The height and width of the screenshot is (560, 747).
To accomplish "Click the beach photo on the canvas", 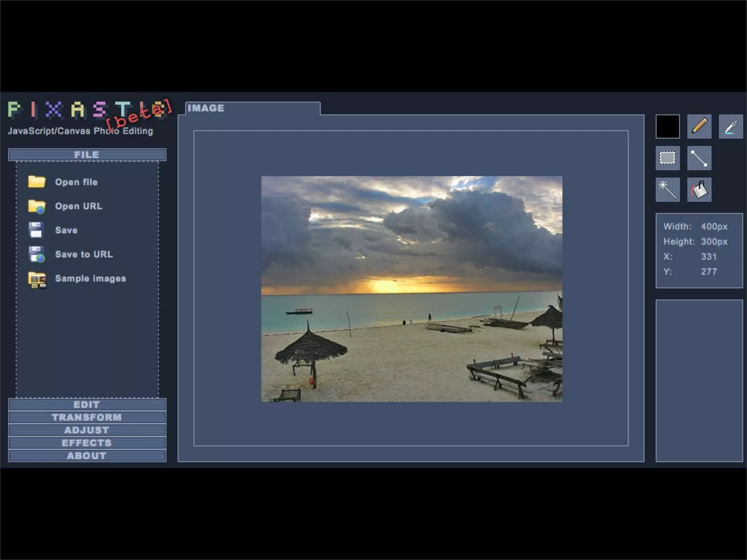I will (411, 289).
